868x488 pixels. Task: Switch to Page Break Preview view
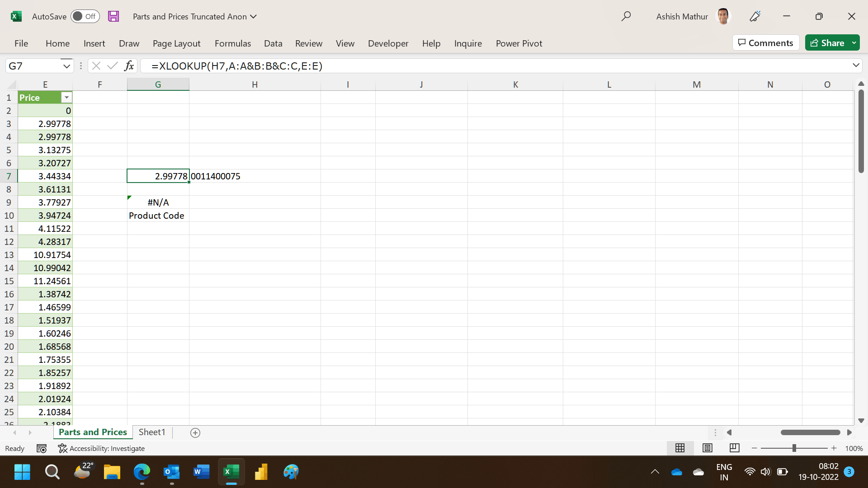[x=734, y=448]
